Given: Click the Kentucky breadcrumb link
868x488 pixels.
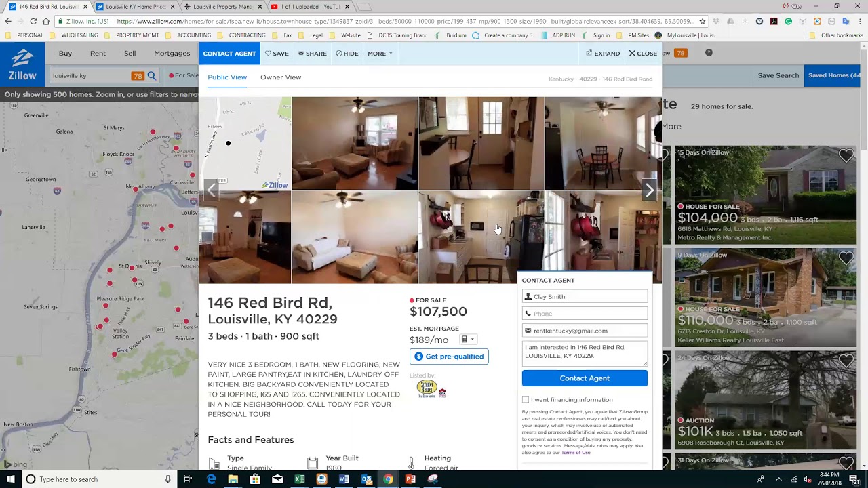Looking at the screenshot, I should point(561,79).
